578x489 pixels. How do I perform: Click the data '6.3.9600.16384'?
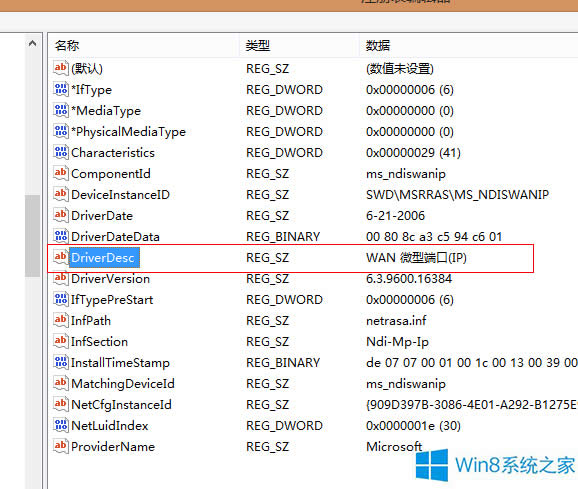409,279
